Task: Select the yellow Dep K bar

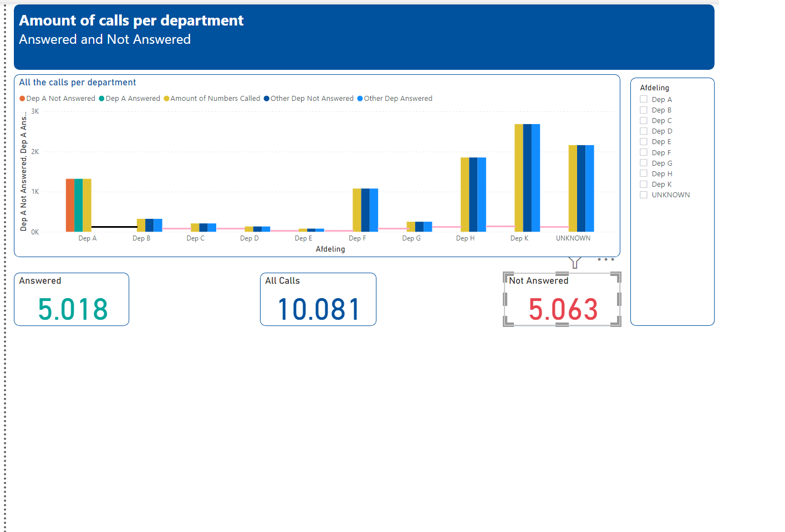Action: (x=519, y=178)
